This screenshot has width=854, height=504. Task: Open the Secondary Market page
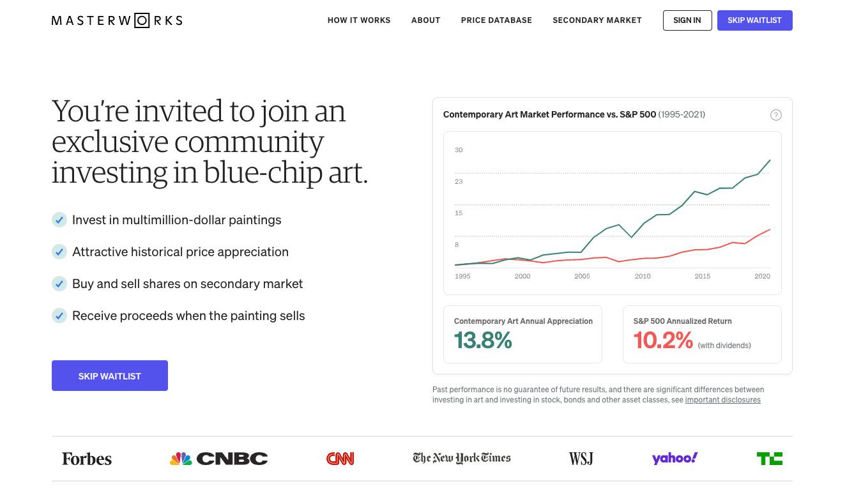[x=597, y=20]
